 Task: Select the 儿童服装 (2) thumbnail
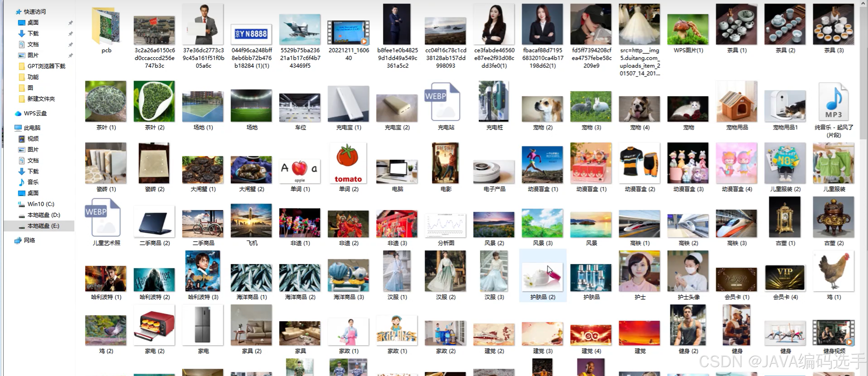[785, 163]
